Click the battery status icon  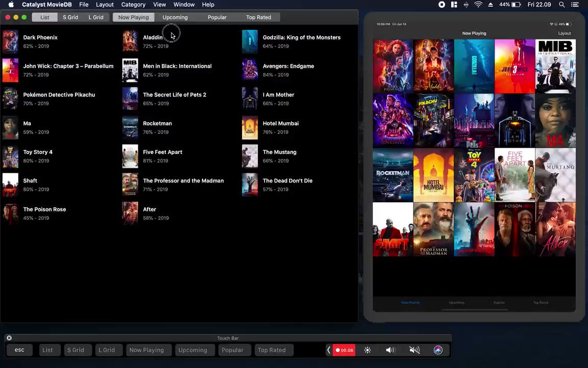point(517,5)
